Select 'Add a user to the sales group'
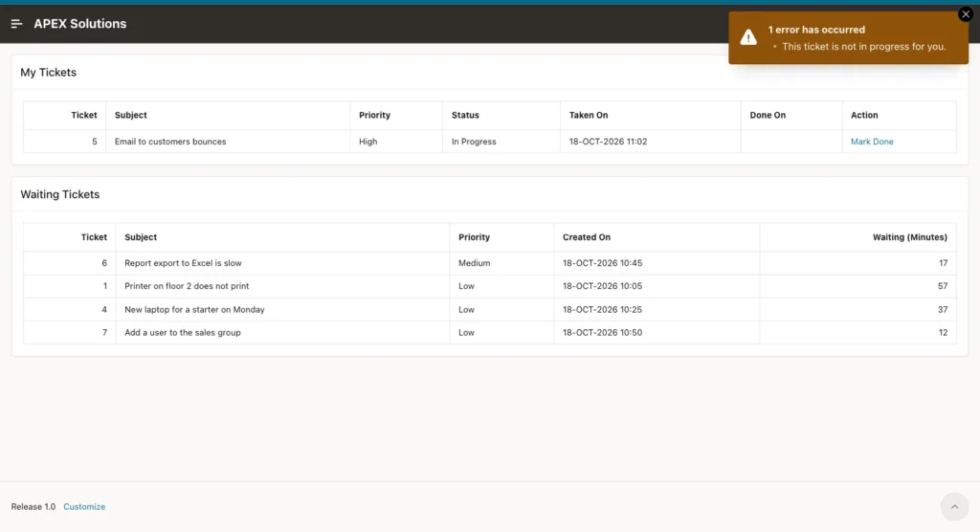 pyautogui.click(x=183, y=333)
